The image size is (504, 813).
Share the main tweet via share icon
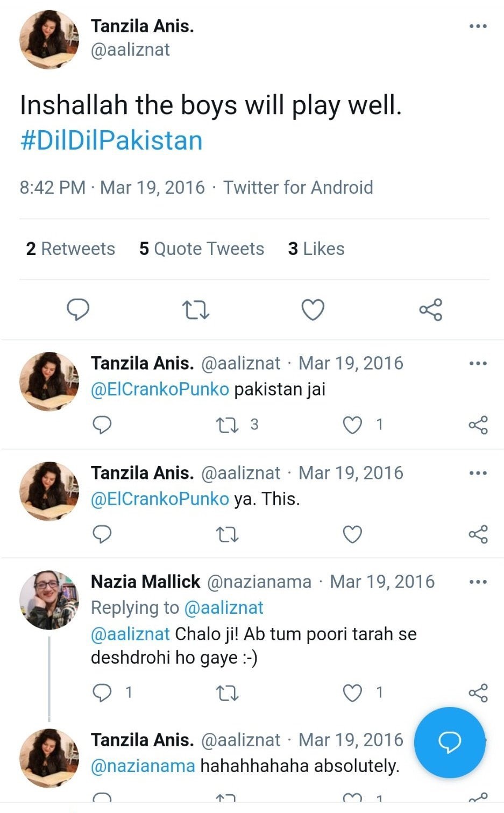pos(430,310)
